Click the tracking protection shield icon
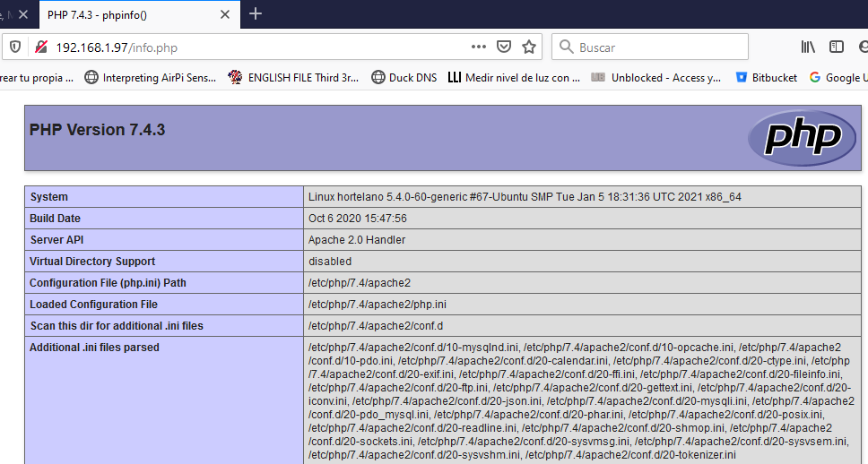This screenshot has width=868, height=464. [x=15, y=47]
